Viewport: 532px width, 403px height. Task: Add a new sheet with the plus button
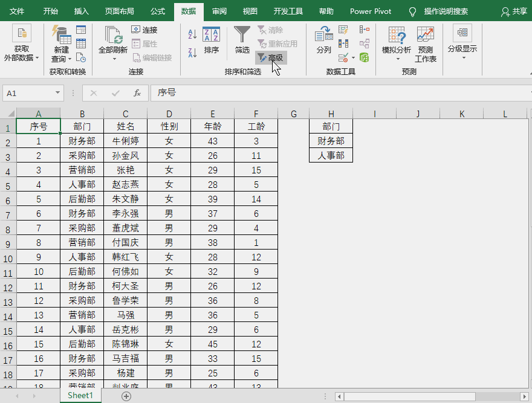coord(126,396)
